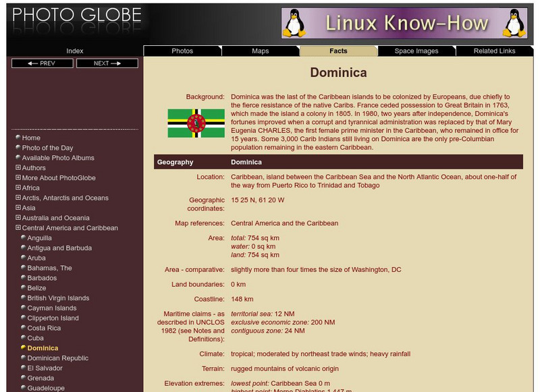
Task: Open the Photos tab
Action: 182,51
